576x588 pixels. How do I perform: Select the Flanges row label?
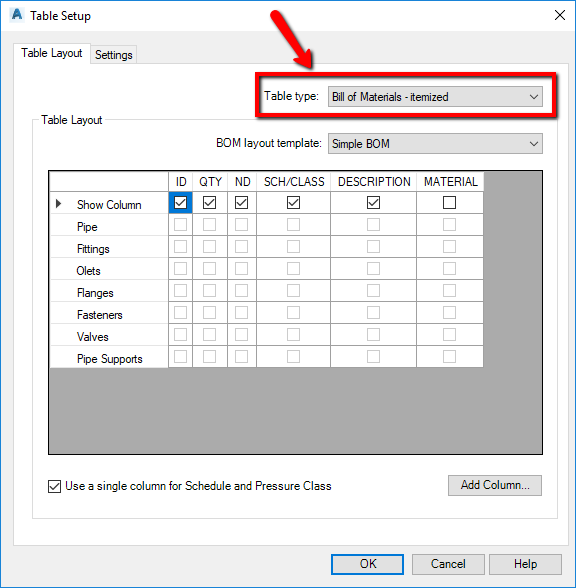95,293
